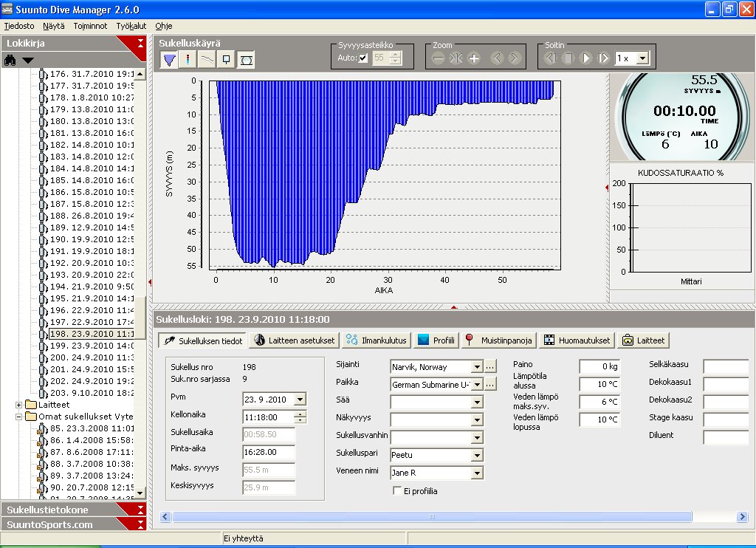Toggle the Auto depth scale checkbox
Viewport: 756px width, 548px height.
363,58
